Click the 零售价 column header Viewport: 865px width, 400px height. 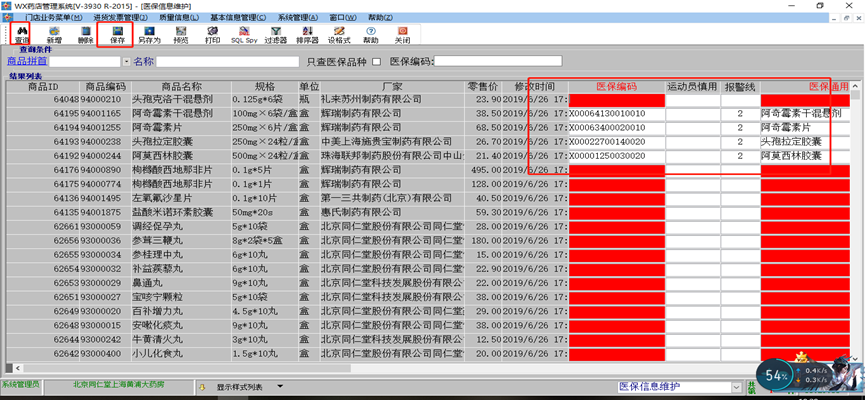pos(483,87)
